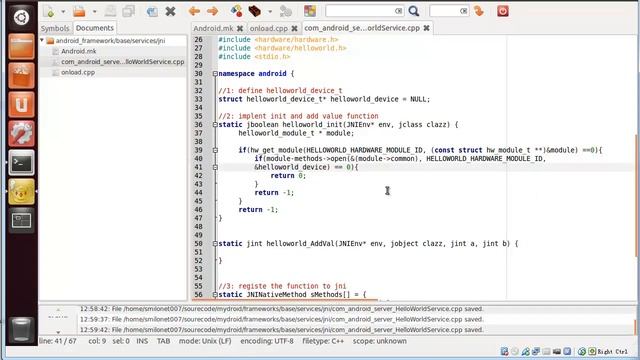Switch to the Symbols sidebar tab
This screenshot has height=360, width=640.
click(x=55, y=28)
